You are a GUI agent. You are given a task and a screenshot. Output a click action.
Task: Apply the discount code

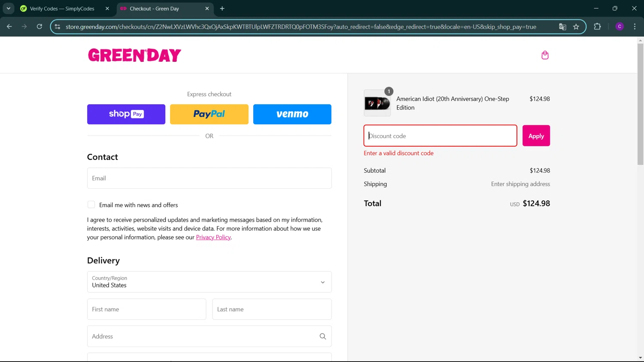tap(536, 136)
